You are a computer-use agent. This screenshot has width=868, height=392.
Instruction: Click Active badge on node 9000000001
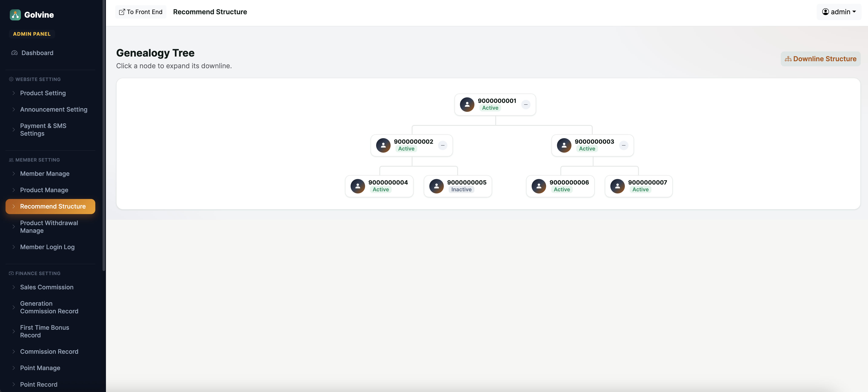click(490, 108)
